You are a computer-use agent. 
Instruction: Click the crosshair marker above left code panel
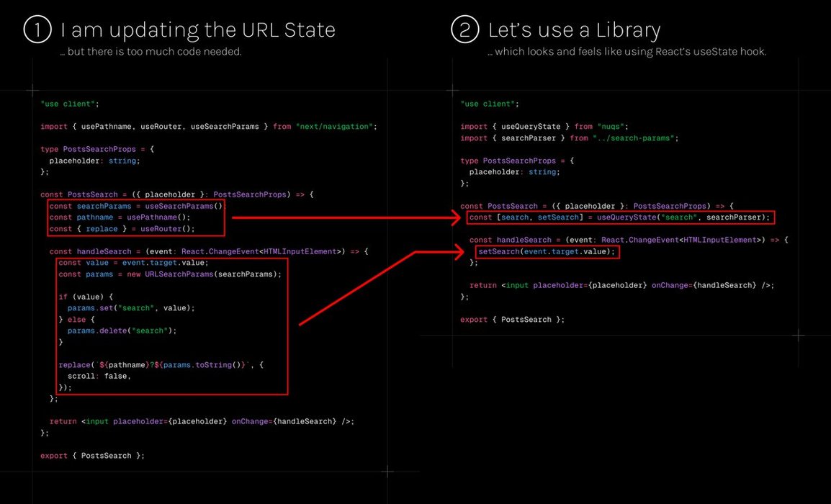[32, 90]
